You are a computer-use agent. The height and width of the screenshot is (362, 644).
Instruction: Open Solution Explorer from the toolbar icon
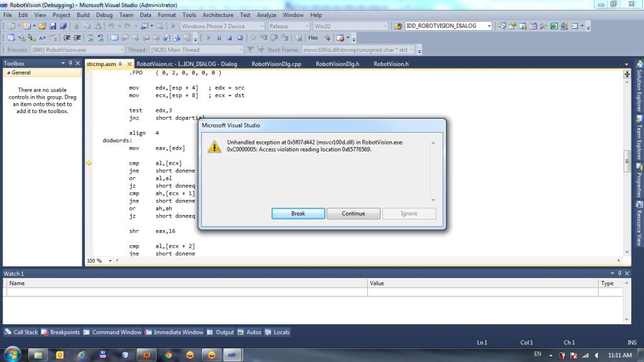[x=502, y=26]
